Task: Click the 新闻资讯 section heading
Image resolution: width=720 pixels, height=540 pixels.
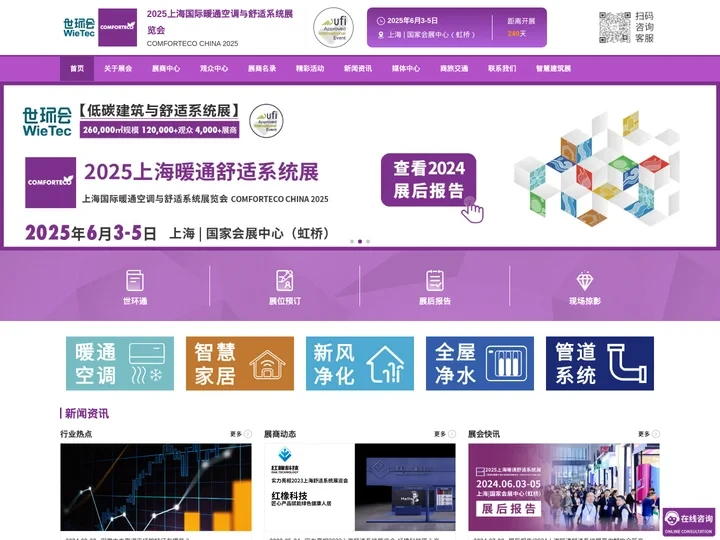Action: point(87,413)
